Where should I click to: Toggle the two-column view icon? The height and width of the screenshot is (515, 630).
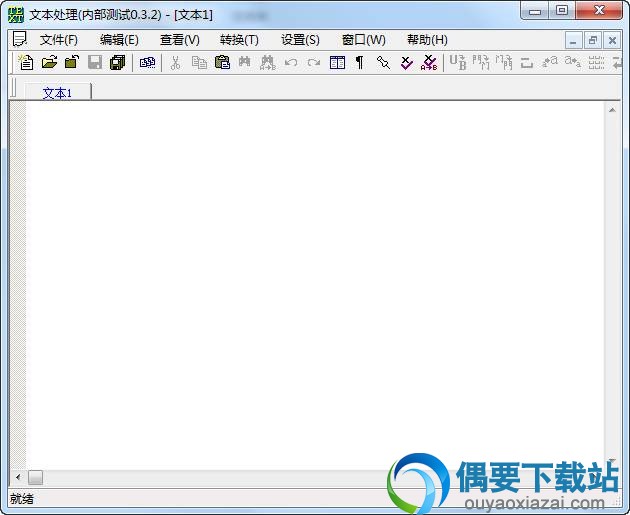point(337,63)
